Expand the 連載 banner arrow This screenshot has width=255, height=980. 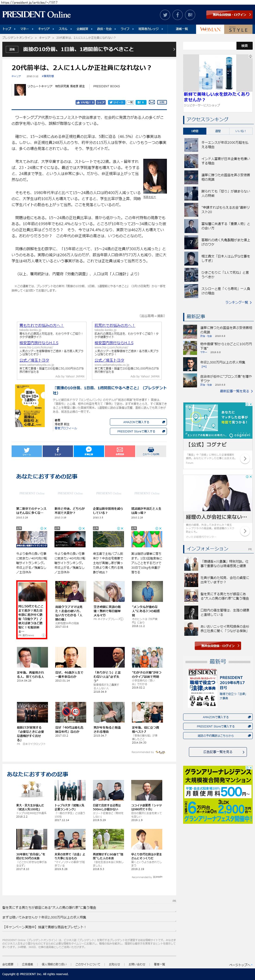(174, 49)
